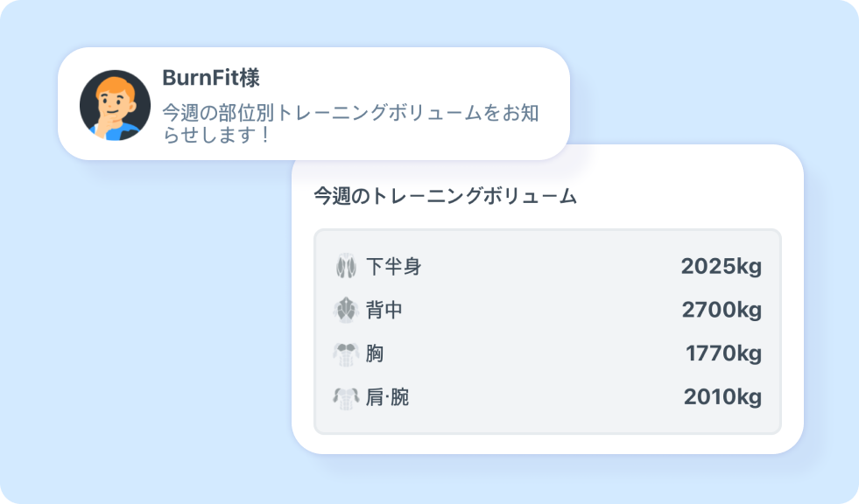Click the 1770kg chest volume value
This screenshot has height=504, width=859.
[x=723, y=354]
